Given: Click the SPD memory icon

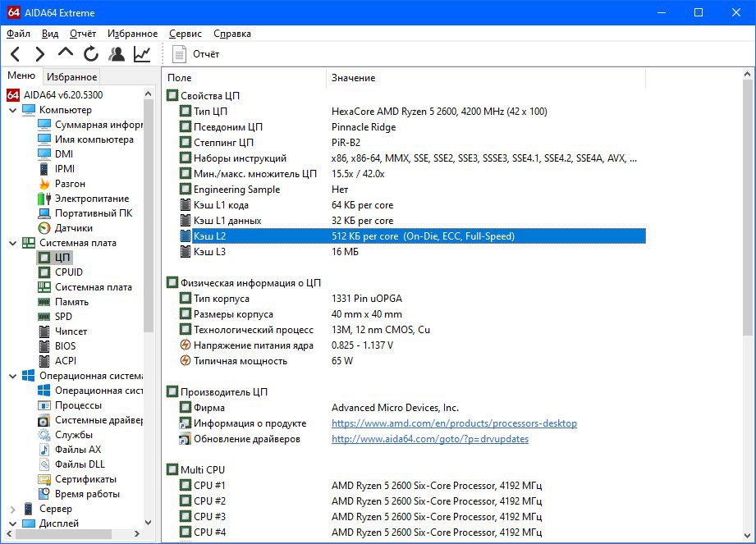Looking at the screenshot, I should point(44,317).
